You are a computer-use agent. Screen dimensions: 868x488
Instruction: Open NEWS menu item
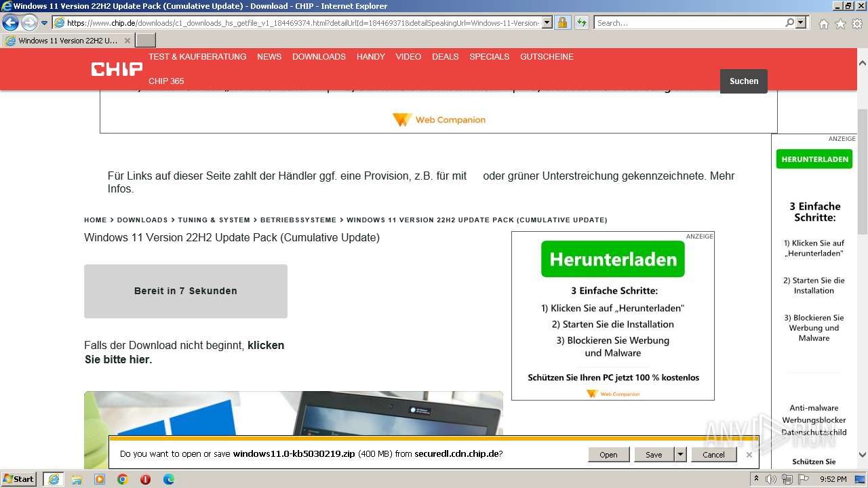coord(269,57)
